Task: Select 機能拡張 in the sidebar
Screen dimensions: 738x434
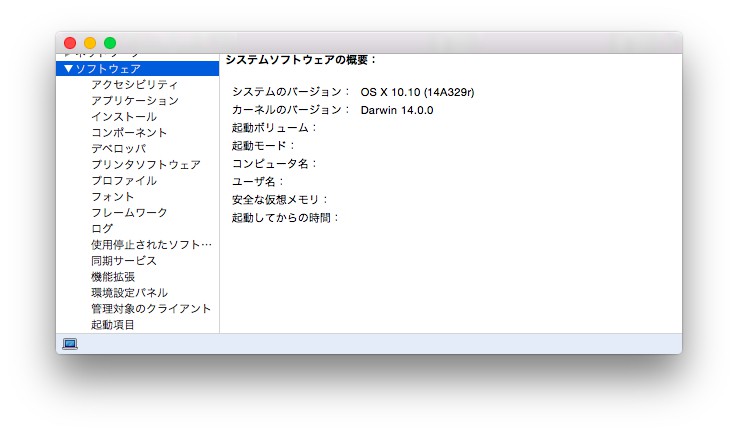Action: click(x=113, y=277)
